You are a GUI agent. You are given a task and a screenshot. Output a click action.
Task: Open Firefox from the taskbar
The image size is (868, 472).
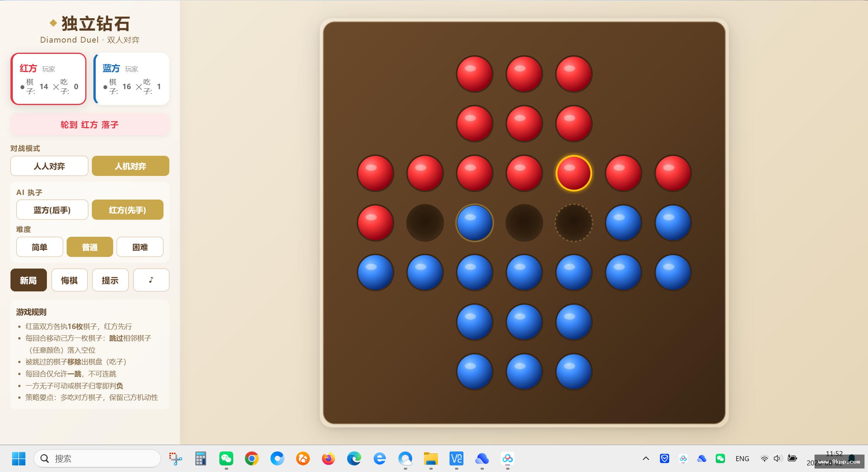(329, 458)
